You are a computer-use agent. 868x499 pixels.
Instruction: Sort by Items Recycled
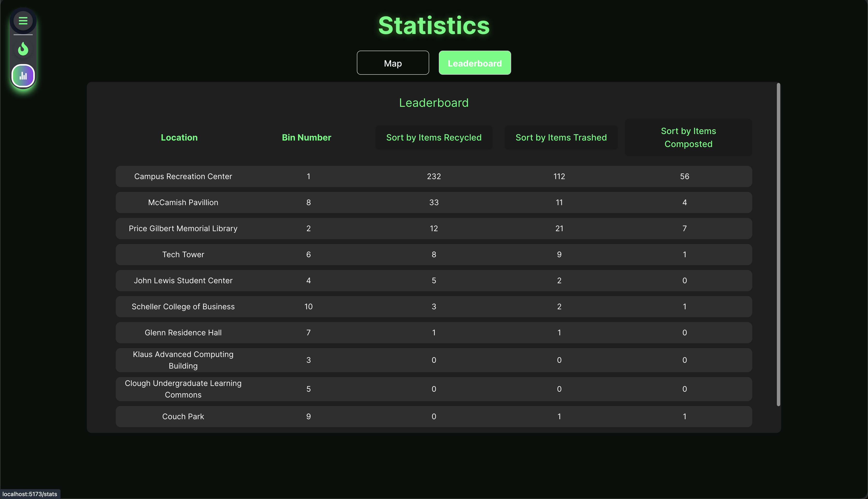[x=434, y=137]
